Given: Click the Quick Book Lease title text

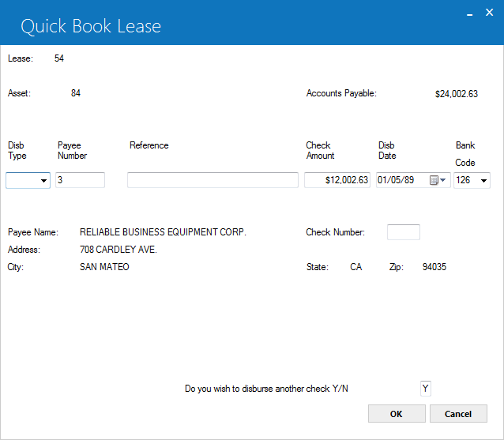Looking at the screenshot, I should [x=91, y=26].
